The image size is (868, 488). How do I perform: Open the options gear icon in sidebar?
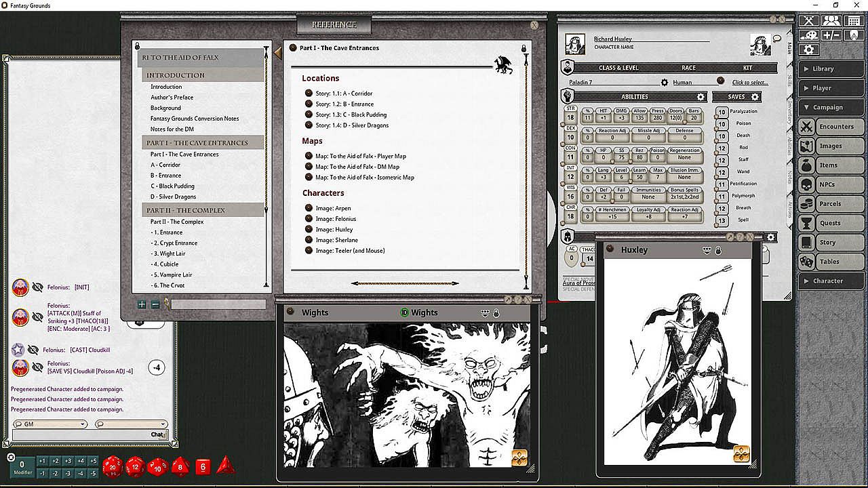pos(808,49)
